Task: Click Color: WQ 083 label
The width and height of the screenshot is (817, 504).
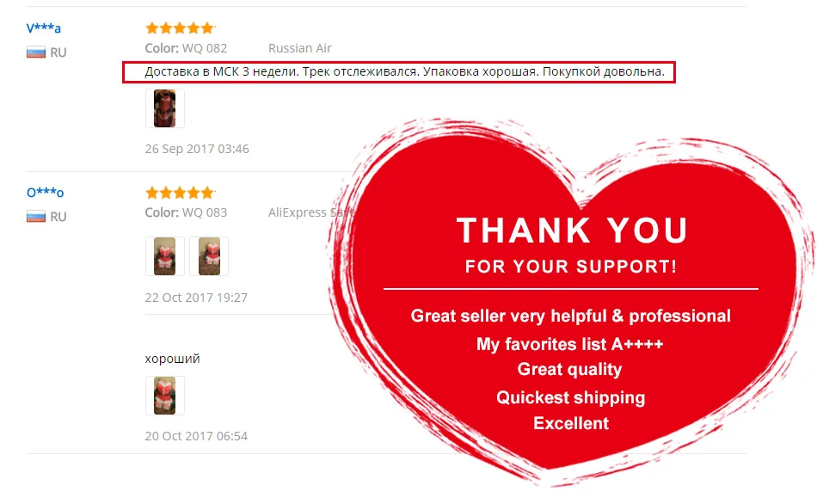Action: point(186,212)
